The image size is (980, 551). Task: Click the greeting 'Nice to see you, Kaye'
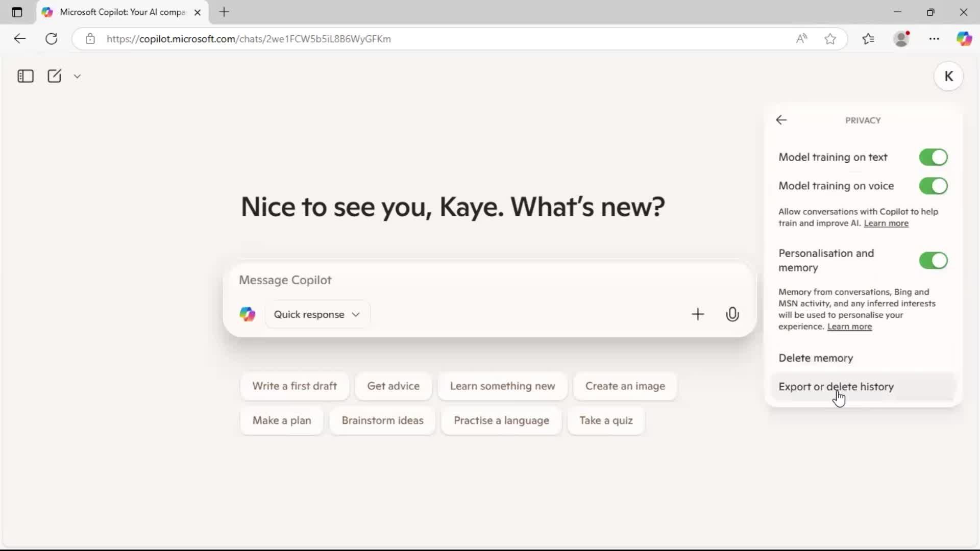tap(373, 207)
